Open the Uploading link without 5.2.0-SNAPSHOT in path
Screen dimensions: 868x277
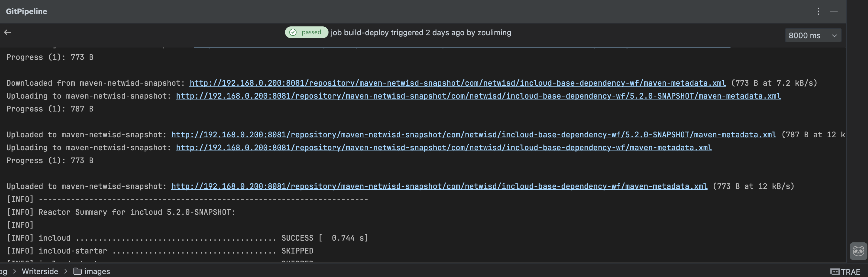444,148
